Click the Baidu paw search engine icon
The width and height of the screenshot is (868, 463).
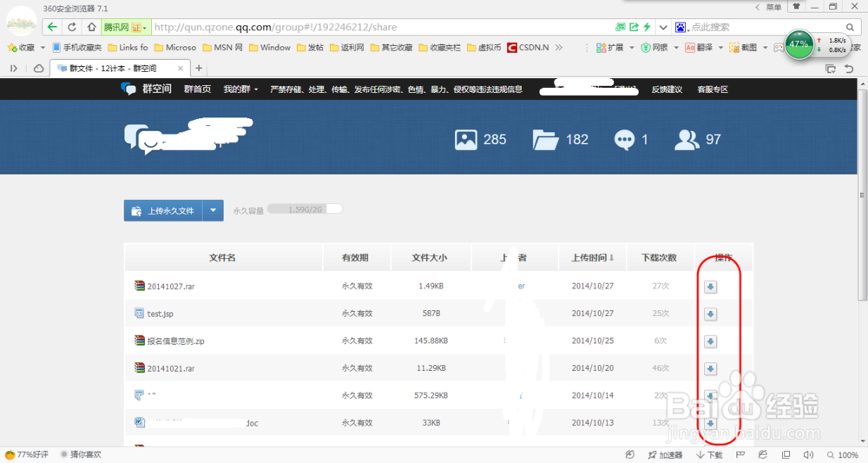(x=681, y=27)
